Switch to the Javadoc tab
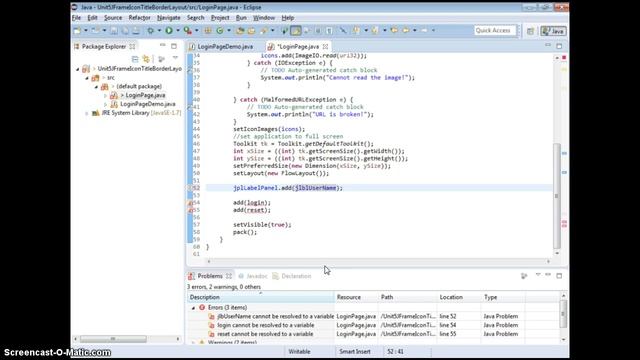 [x=253, y=276]
